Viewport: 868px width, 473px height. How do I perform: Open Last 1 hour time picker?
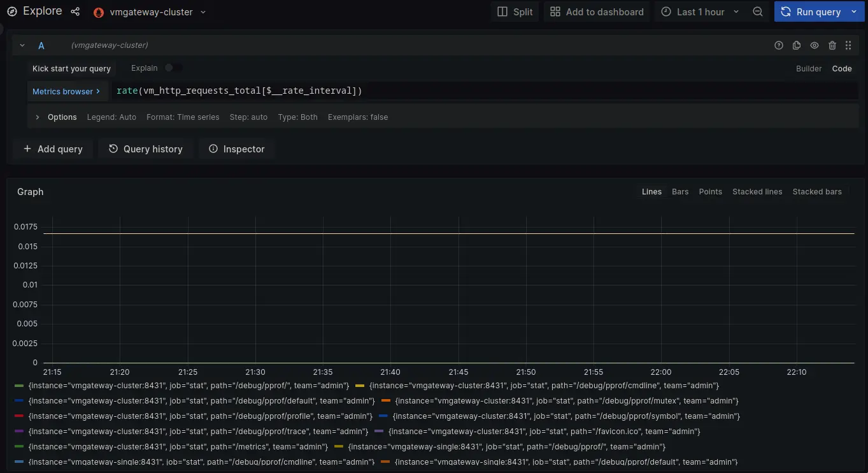click(700, 11)
